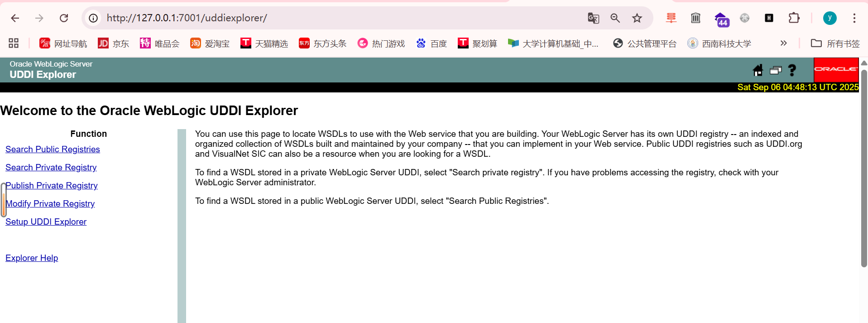The image size is (868, 323).
Task: Open the Setup UDDI Explorer link
Action: click(46, 222)
